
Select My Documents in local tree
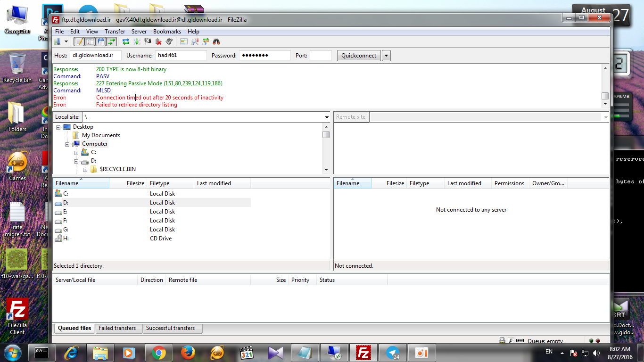(x=101, y=135)
